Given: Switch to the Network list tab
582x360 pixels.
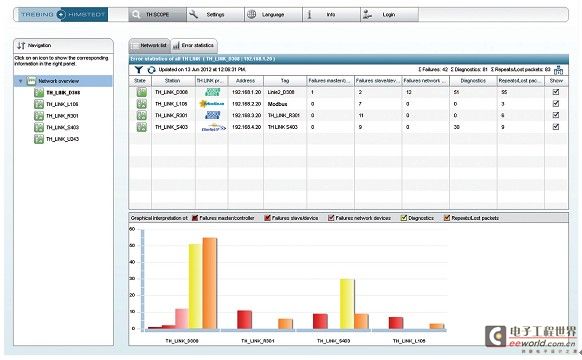Looking at the screenshot, I should [150, 46].
